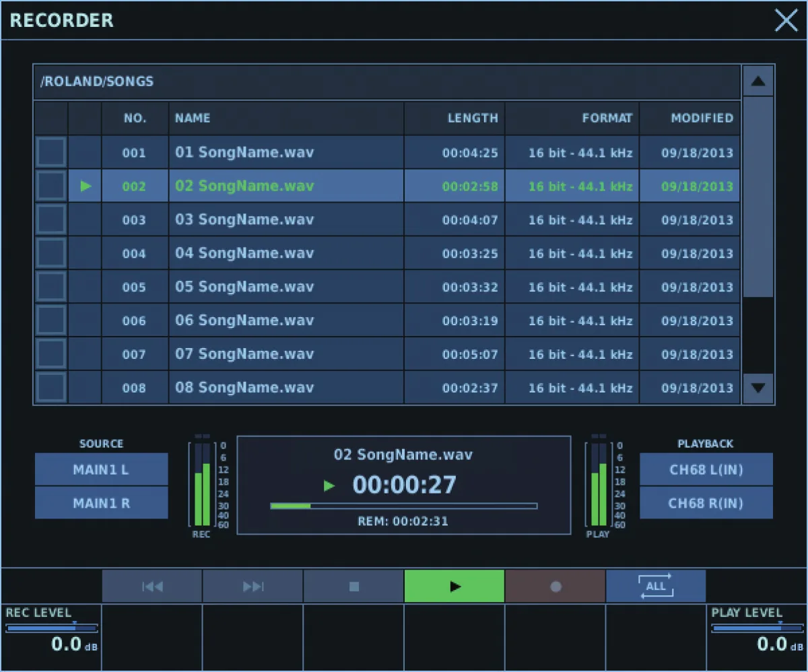The width and height of the screenshot is (808, 672).
Task: Sort the list by NAME column
Action: tap(286, 118)
